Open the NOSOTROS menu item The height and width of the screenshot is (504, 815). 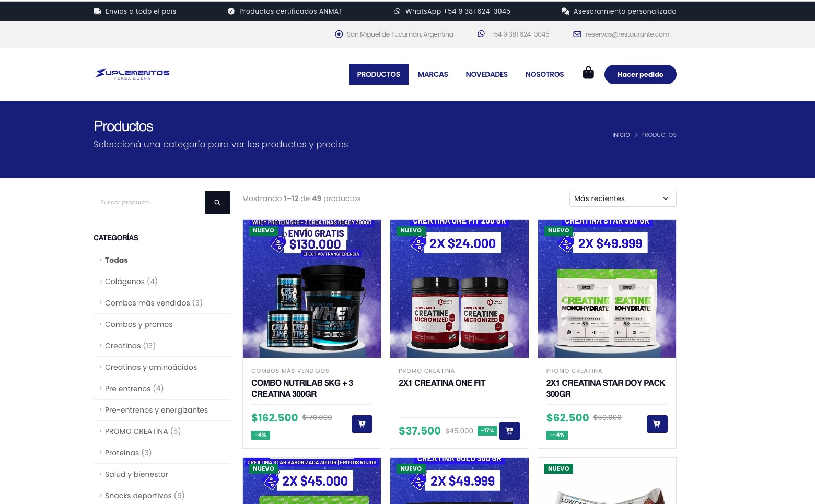coord(544,74)
